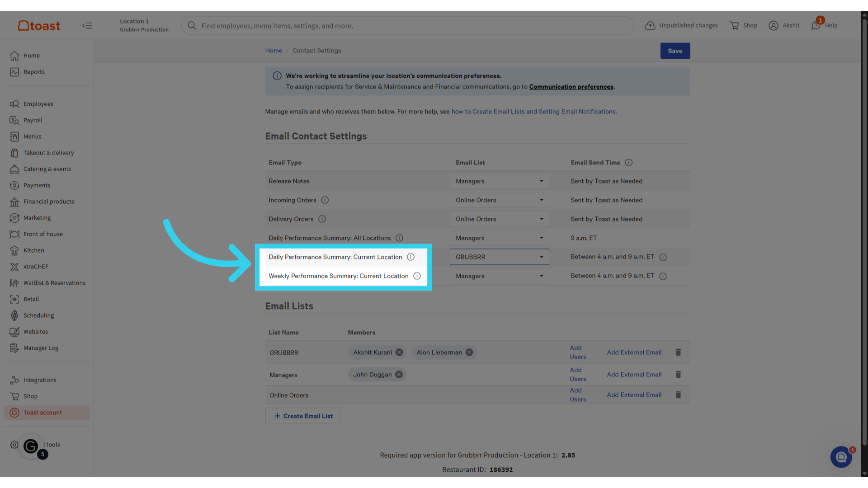Viewport: 868px width, 488px height.
Task: Click the Waitlist & Reservations icon
Action: point(14,283)
